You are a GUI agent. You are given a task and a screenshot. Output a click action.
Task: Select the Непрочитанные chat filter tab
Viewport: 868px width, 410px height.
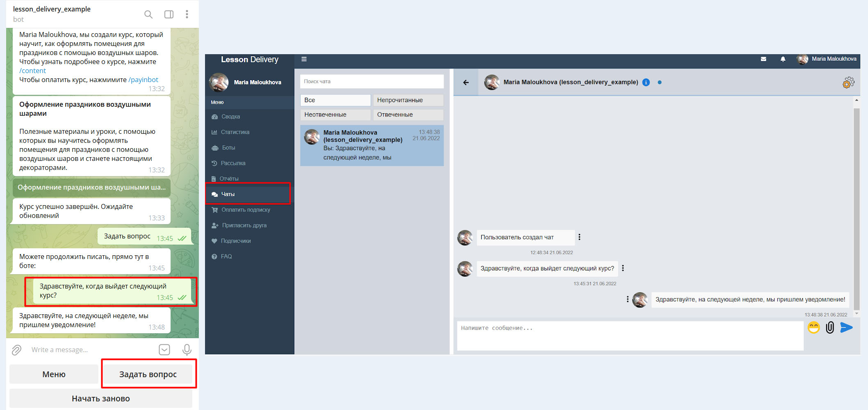408,100
